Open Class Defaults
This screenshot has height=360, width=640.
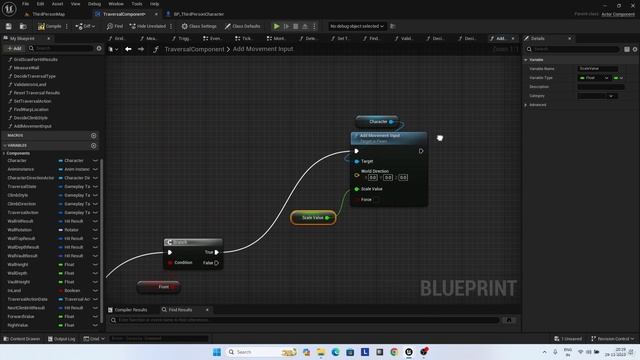(242, 26)
